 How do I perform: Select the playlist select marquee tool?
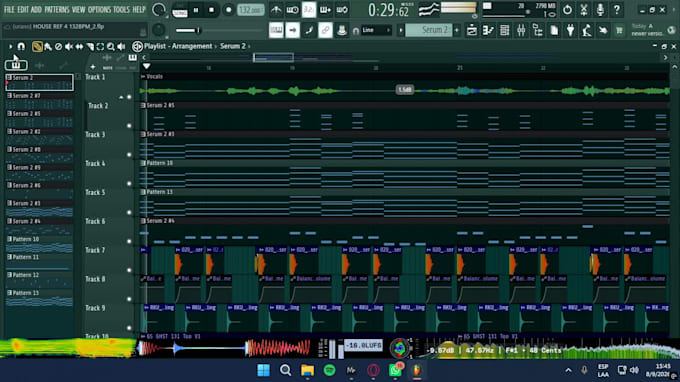[100, 46]
